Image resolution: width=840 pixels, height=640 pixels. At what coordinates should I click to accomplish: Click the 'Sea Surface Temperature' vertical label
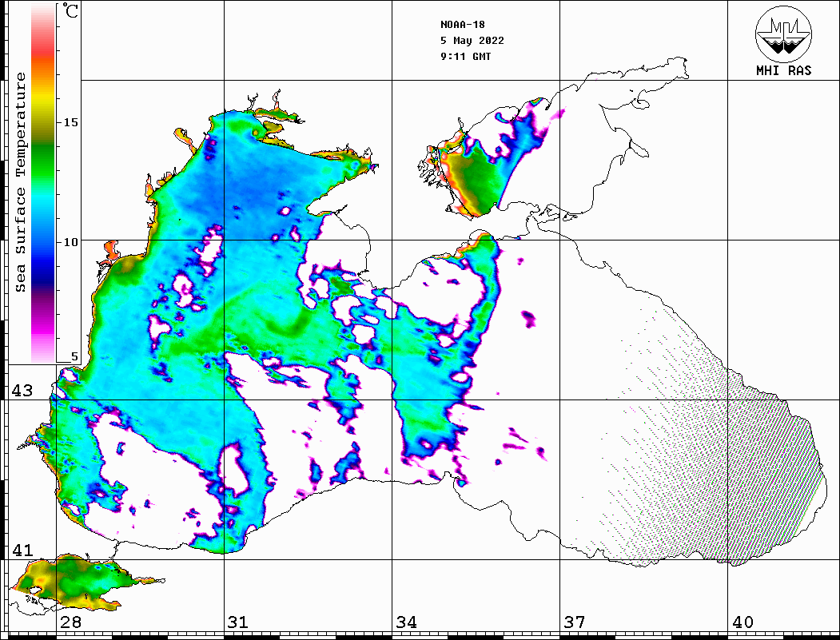click(x=20, y=182)
